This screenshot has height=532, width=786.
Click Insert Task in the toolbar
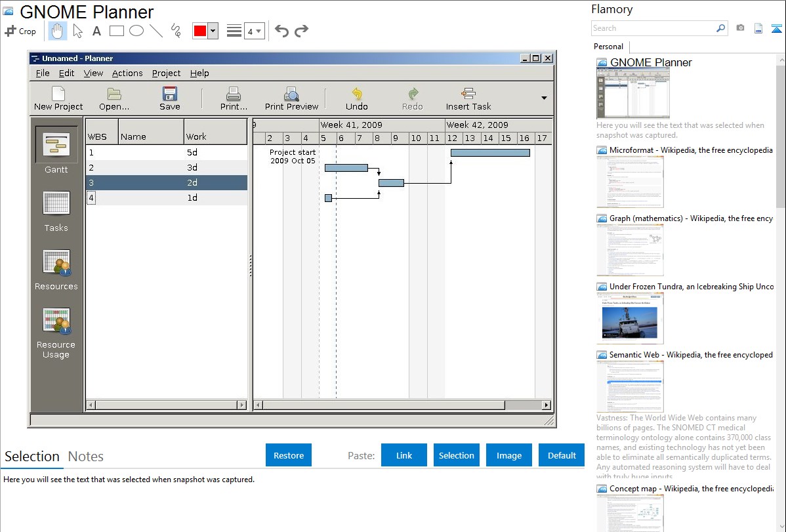(468, 98)
